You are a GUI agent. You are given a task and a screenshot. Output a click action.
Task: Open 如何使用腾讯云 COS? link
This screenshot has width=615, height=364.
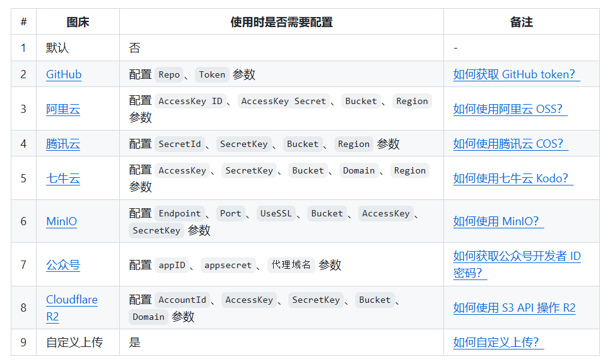[510, 144]
